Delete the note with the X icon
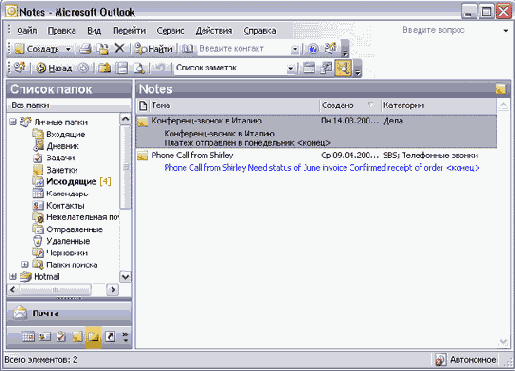Viewport: 515px width, 371px height. 119,49
